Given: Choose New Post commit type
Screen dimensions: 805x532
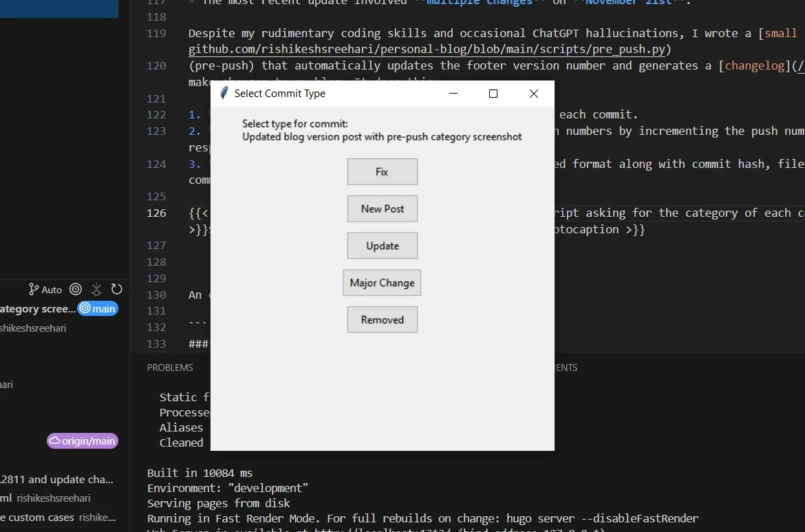Looking at the screenshot, I should (x=382, y=209).
